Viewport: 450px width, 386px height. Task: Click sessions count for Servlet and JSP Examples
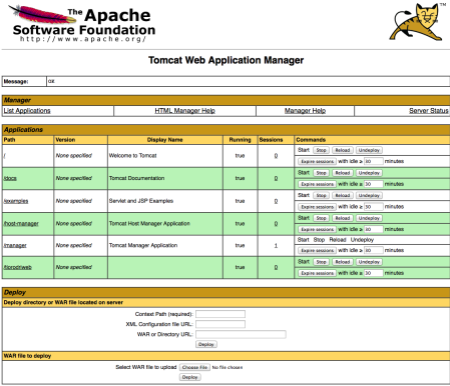coord(276,201)
